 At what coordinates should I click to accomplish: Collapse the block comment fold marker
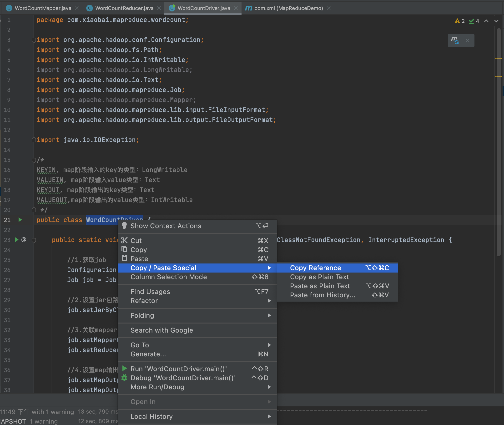34,160
